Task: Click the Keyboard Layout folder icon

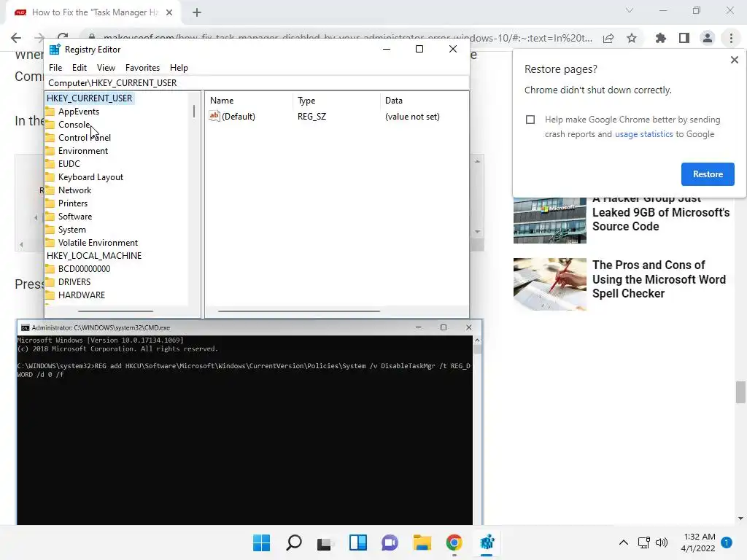Action: (x=50, y=176)
